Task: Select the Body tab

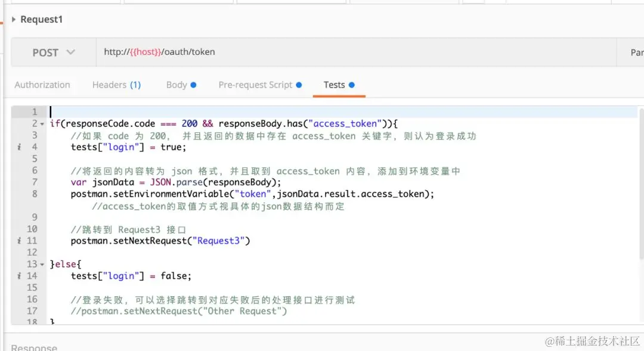Action: point(177,85)
